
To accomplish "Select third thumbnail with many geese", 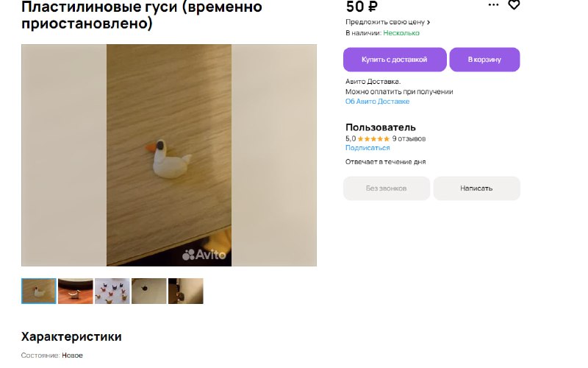I will (x=112, y=291).
